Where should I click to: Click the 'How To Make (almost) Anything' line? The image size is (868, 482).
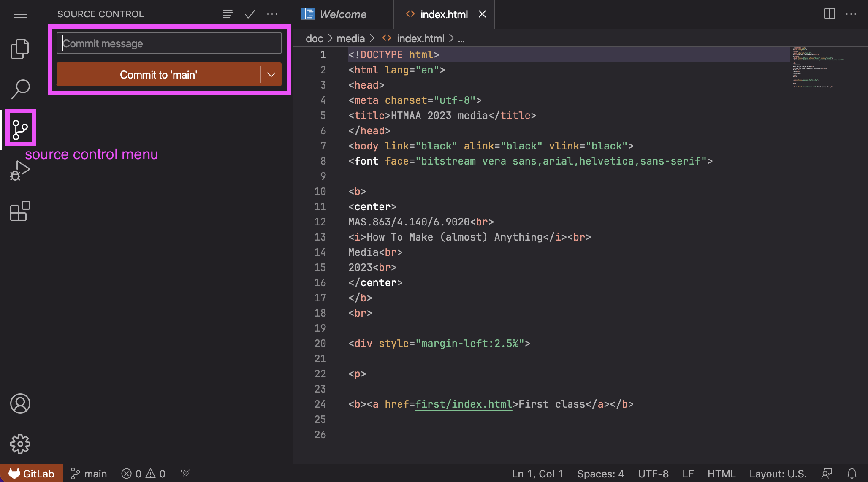coord(469,237)
